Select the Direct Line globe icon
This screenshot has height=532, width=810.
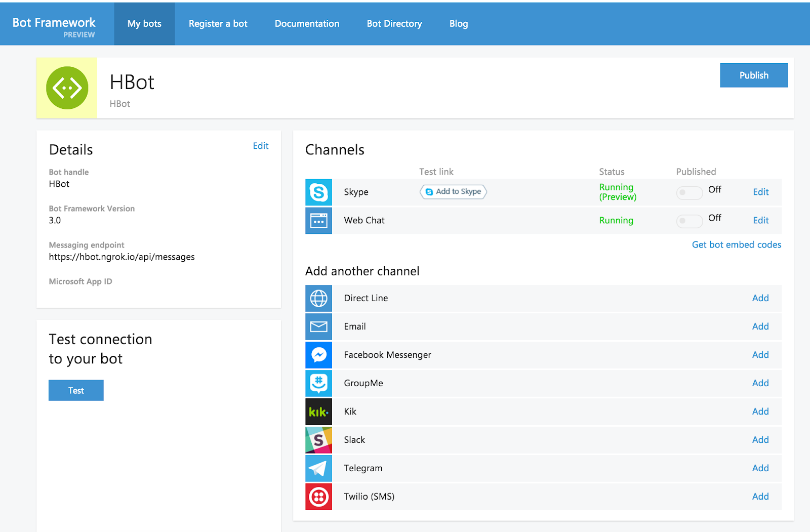(318, 299)
